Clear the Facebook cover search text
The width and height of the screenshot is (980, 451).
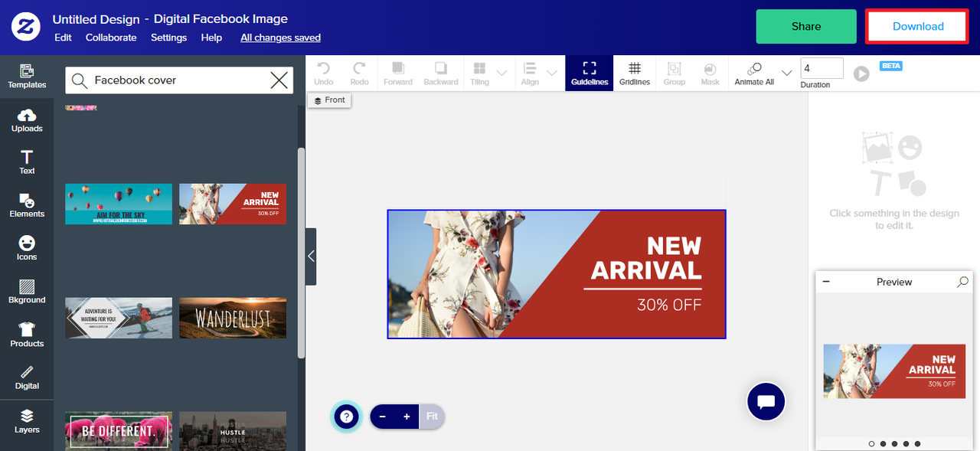(279, 80)
